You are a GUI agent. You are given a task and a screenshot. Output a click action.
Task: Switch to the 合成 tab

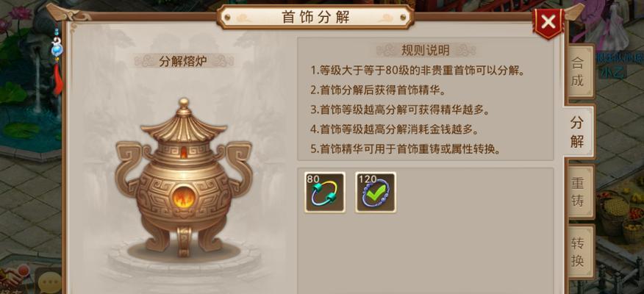(x=579, y=71)
